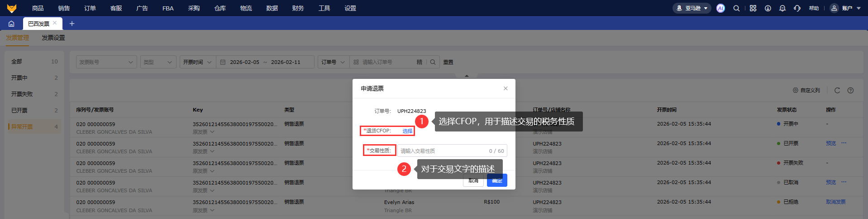Click the calendar icon in the date range
The width and height of the screenshot is (868, 219).
coord(223,62)
